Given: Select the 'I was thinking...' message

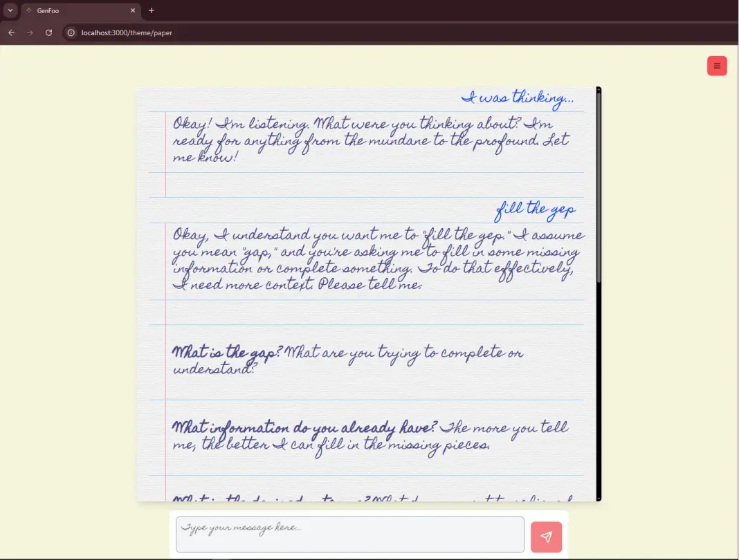Looking at the screenshot, I should click(x=518, y=98).
